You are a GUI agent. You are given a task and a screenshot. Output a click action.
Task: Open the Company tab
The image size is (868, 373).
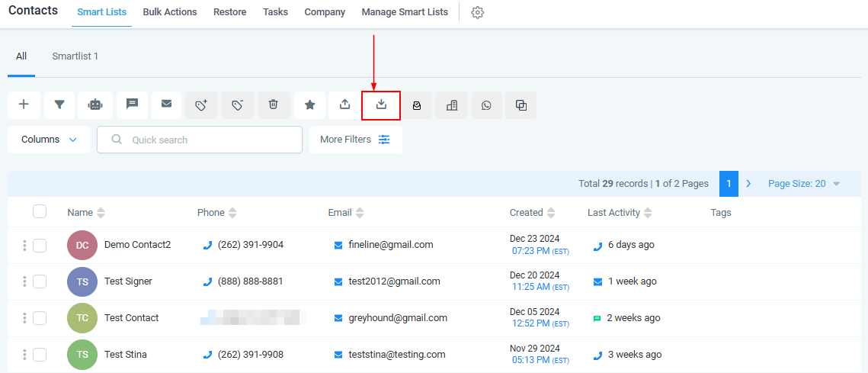(325, 12)
